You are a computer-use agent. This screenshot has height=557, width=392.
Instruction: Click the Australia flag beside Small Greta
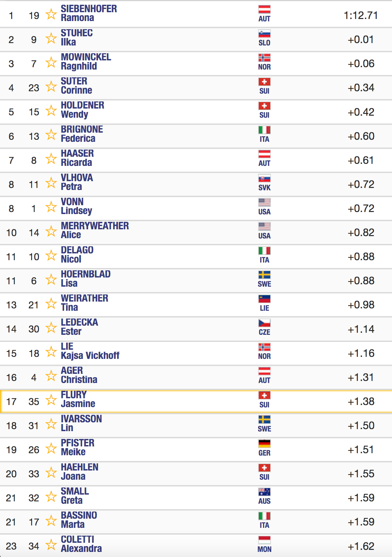click(x=264, y=492)
